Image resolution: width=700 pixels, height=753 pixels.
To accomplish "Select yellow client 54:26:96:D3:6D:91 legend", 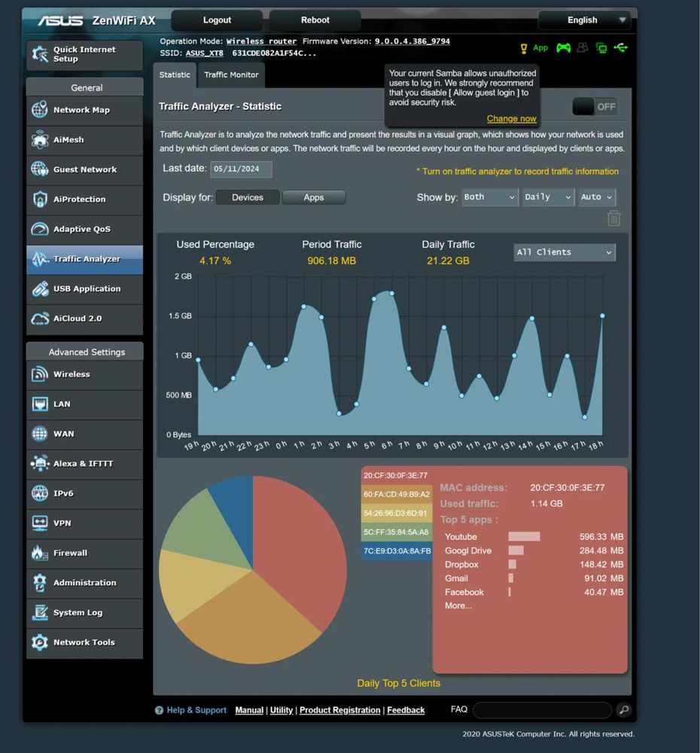I will [397, 513].
